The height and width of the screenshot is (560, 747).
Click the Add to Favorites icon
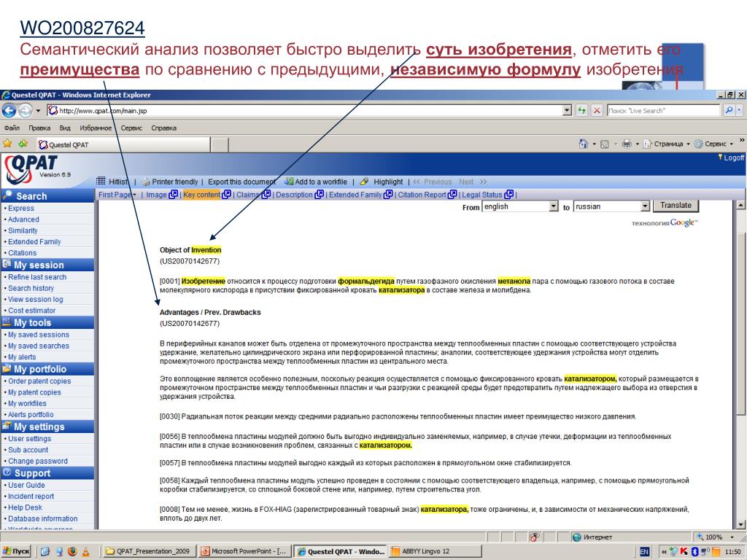point(23,144)
